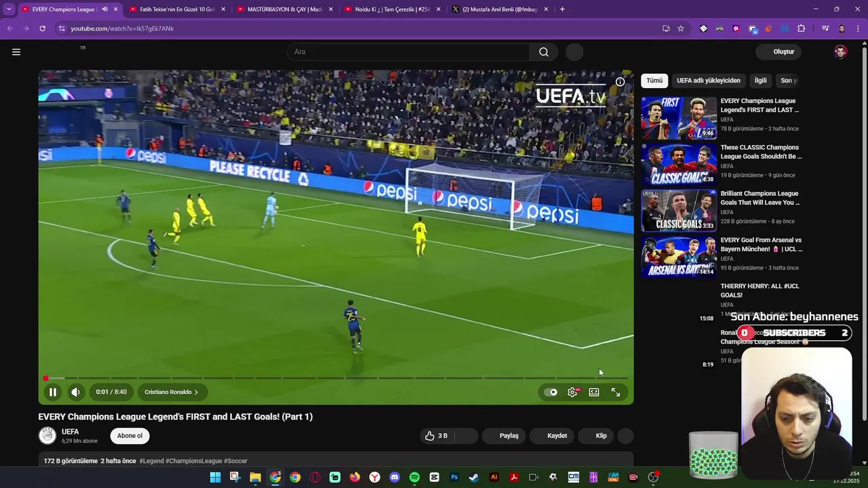
Task: Launch Adobe Illustrator from taskbar
Action: coord(494,477)
